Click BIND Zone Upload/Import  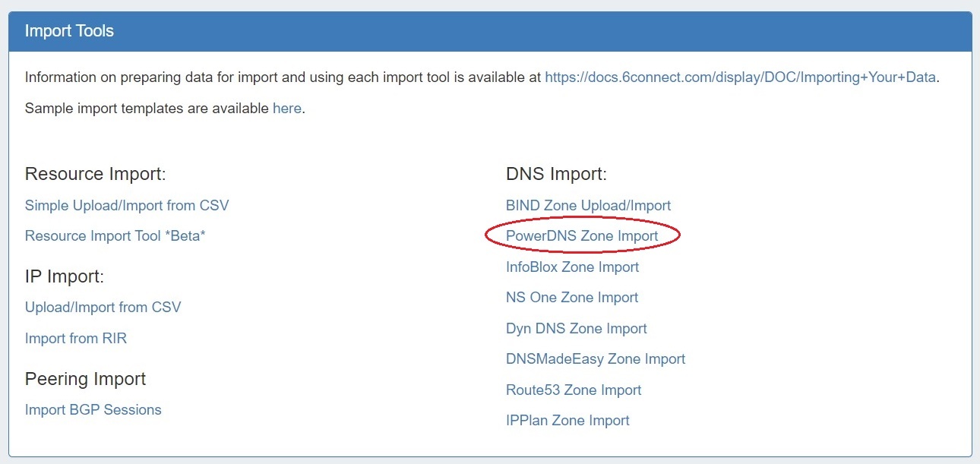tap(588, 205)
